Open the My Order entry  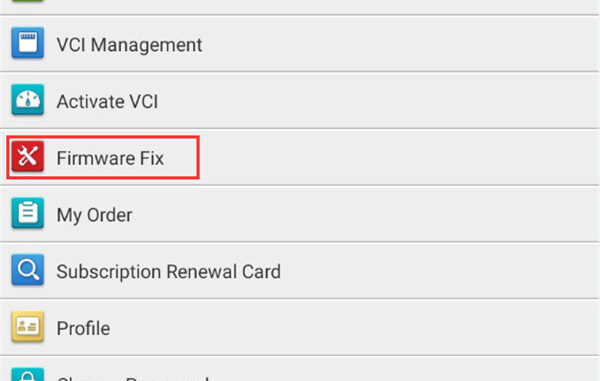click(94, 215)
